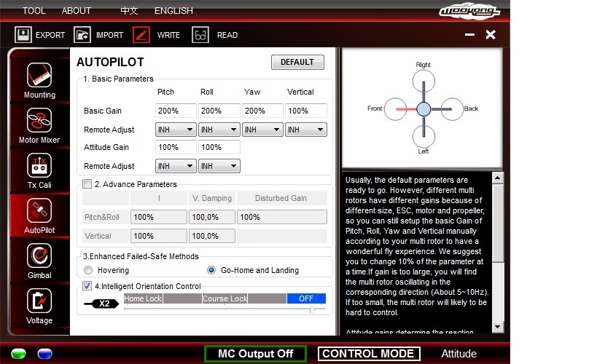Click the Read glasses icon
Viewport: 597px width, 364px height.
tap(200, 34)
